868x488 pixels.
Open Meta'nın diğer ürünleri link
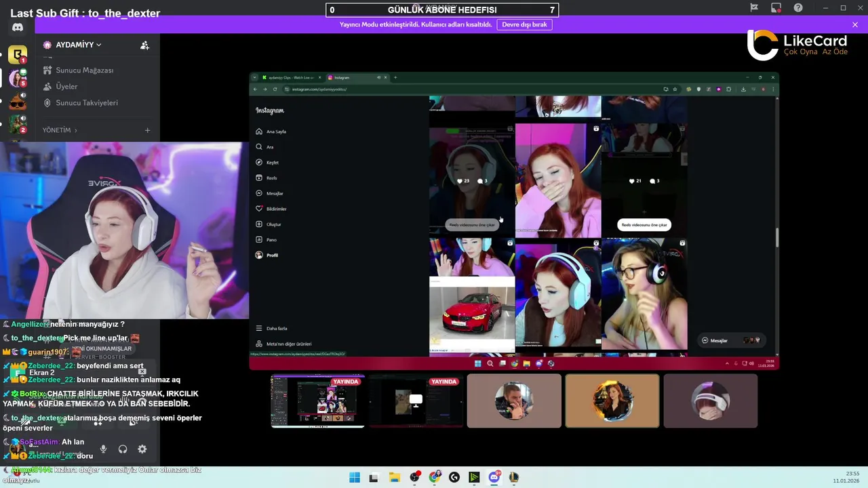[283, 344]
